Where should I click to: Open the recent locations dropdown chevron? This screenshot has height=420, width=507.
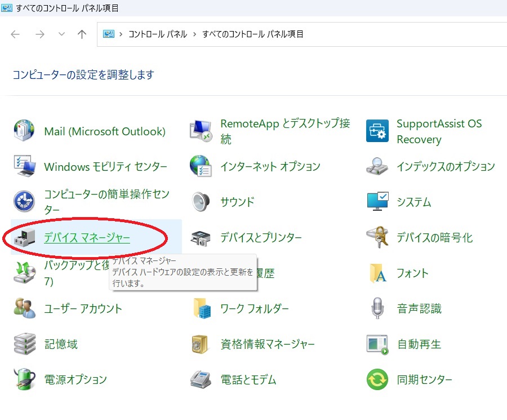click(x=61, y=34)
